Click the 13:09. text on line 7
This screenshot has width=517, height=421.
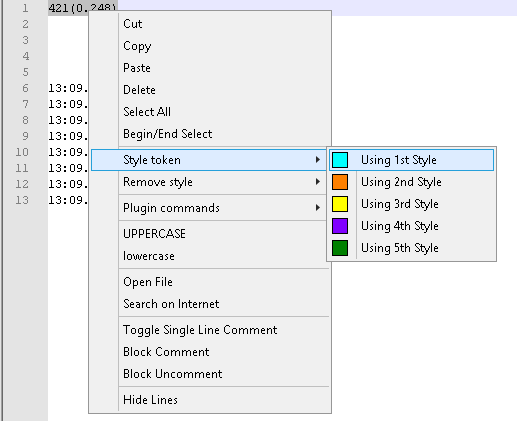[x=68, y=104]
